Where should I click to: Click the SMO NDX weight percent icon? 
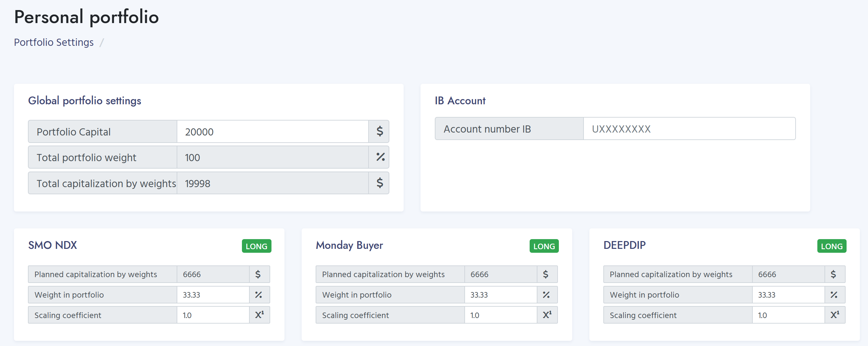point(258,295)
